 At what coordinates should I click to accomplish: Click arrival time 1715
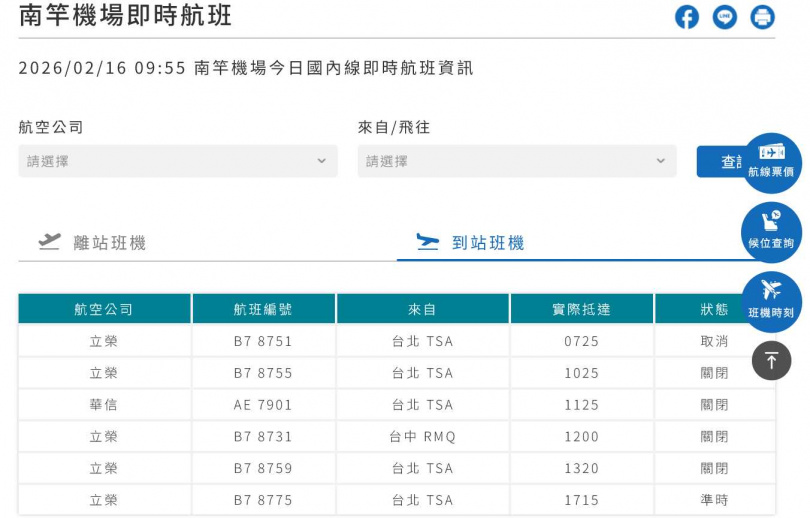[x=582, y=500]
